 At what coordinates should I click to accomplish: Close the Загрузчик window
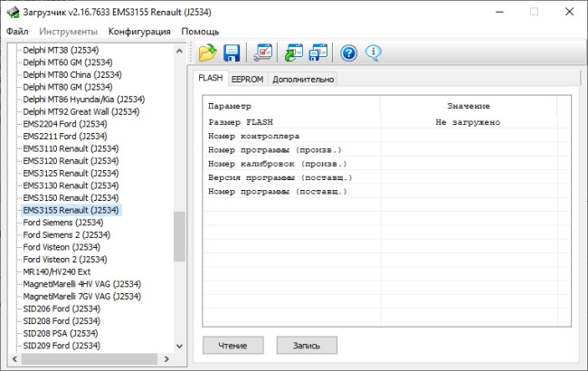569,12
